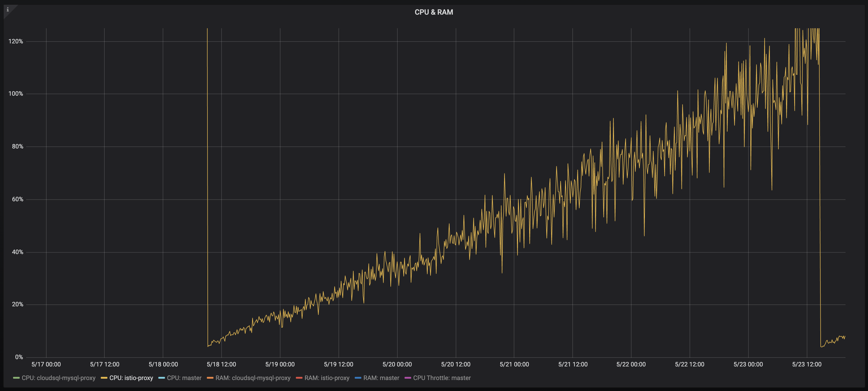The width and height of the screenshot is (868, 391).
Task: Click purple swatch of CPU Throttle: master
Action: [x=408, y=378]
